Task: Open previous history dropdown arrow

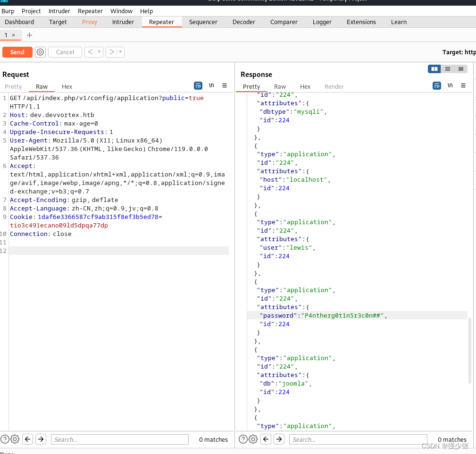Action: pyautogui.click(x=99, y=52)
